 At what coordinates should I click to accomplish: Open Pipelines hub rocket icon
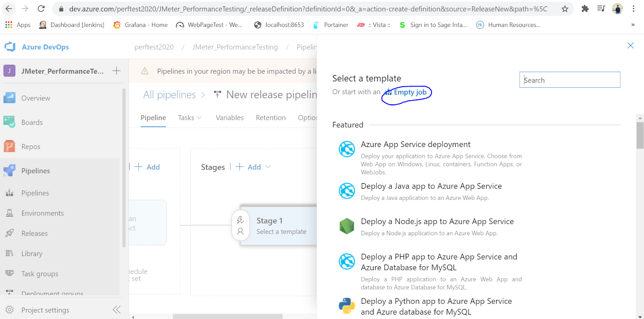pos(9,171)
